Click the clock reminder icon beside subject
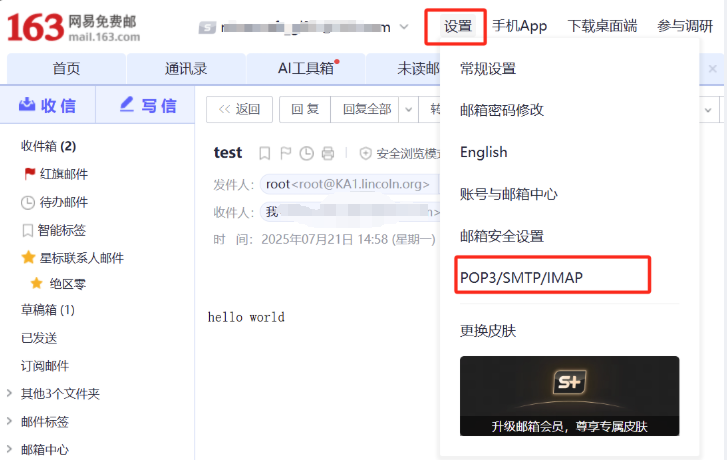The image size is (727, 460). [306, 153]
